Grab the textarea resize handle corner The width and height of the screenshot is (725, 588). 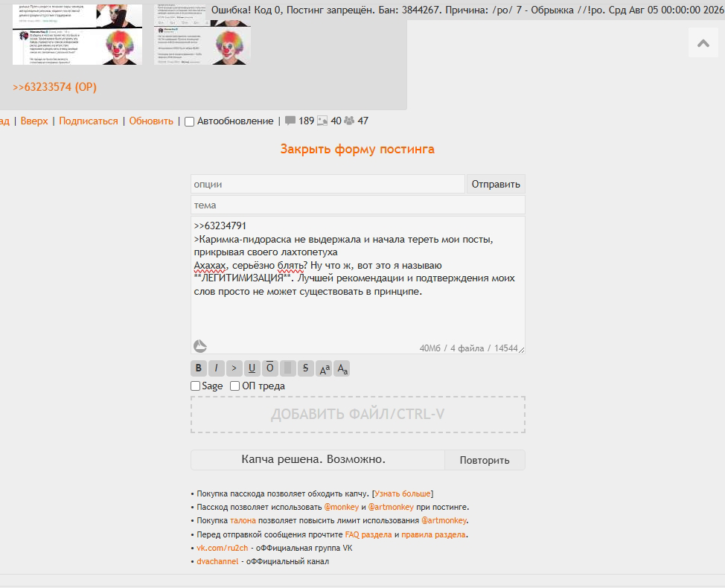(521, 350)
